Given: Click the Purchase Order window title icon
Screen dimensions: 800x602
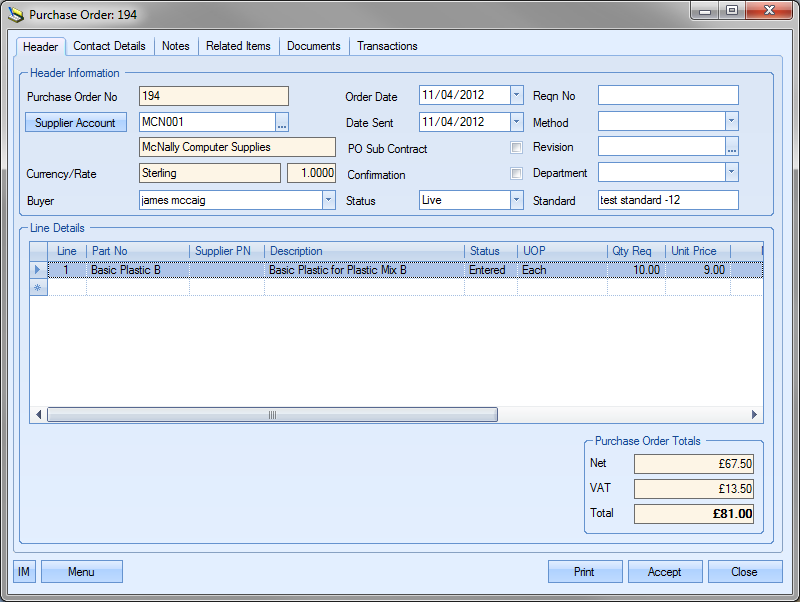Looking at the screenshot, I should pos(15,15).
